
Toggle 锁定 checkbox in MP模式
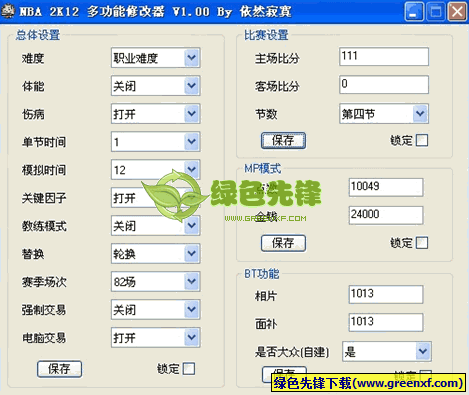click(x=422, y=243)
